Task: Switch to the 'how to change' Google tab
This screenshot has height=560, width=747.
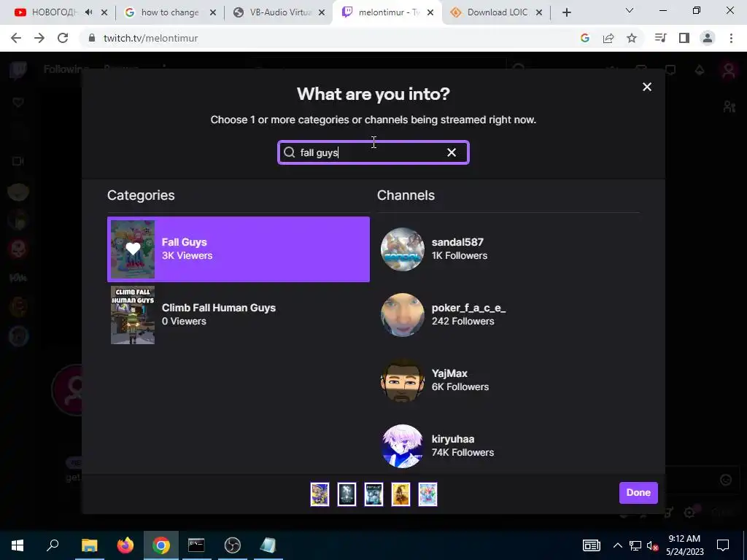Action: pos(169,12)
